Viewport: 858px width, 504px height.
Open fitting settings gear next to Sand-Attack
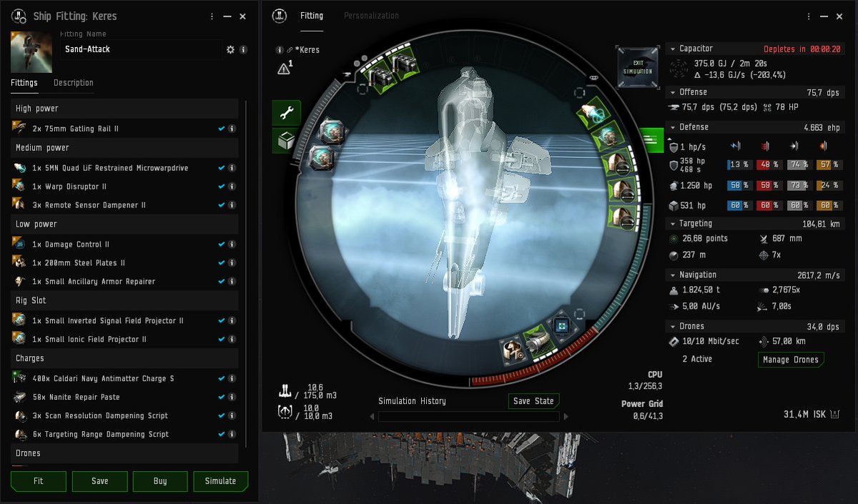(230, 49)
